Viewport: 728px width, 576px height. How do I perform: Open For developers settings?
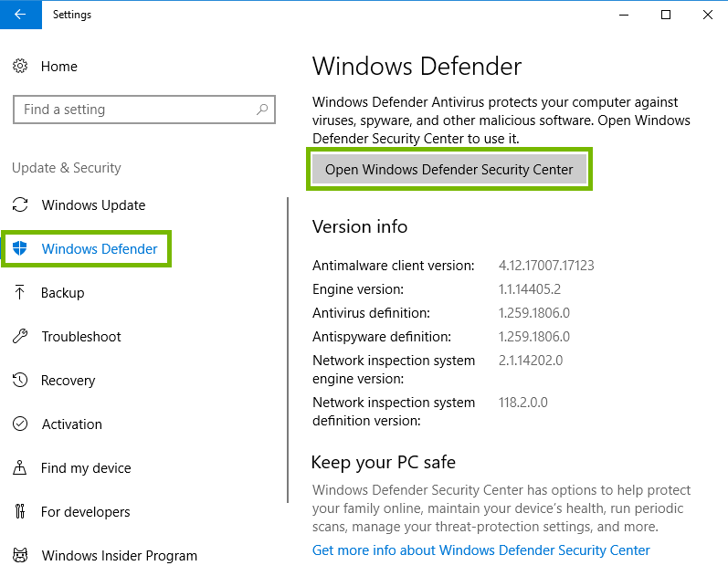[x=86, y=512]
